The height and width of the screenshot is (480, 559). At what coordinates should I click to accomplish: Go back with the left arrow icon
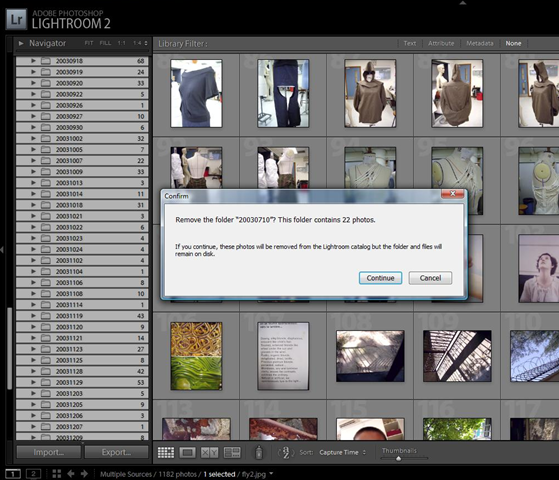71,474
